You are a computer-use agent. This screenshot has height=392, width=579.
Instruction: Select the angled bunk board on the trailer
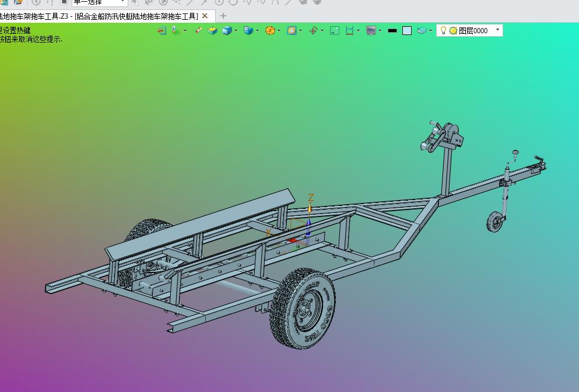199,224
